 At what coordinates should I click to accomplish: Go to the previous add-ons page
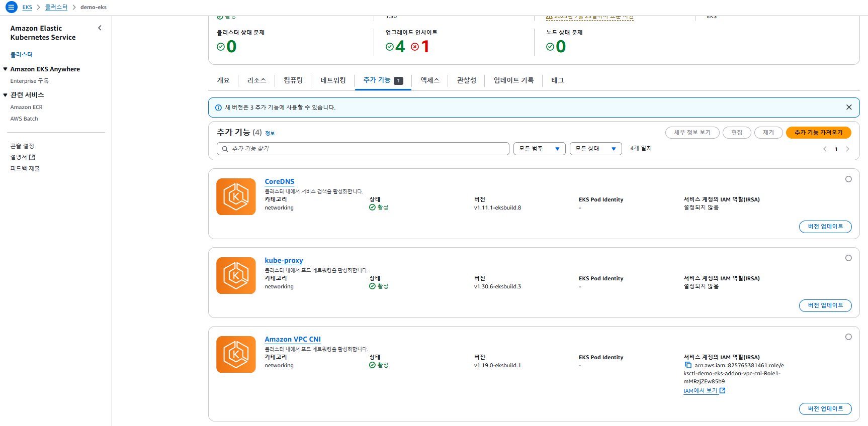[x=825, y=149]
